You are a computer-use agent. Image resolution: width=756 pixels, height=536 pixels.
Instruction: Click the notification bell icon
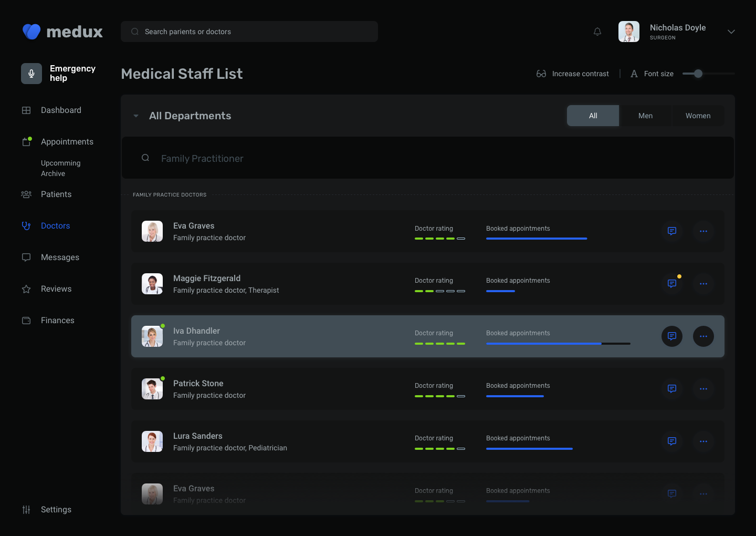point(597,32)
